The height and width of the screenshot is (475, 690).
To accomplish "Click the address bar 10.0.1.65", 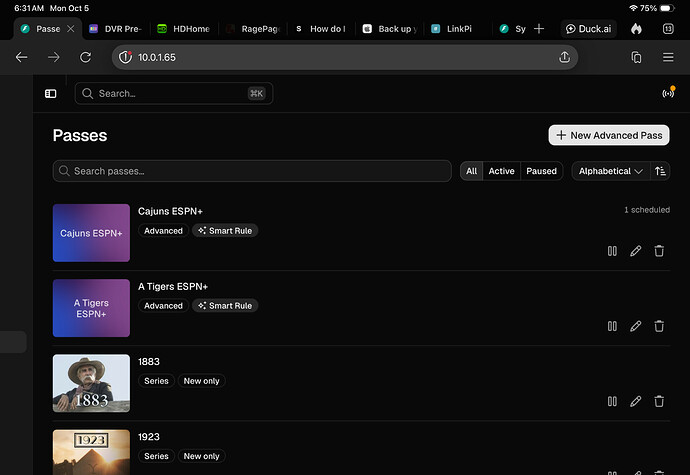I will coord(345,57).
